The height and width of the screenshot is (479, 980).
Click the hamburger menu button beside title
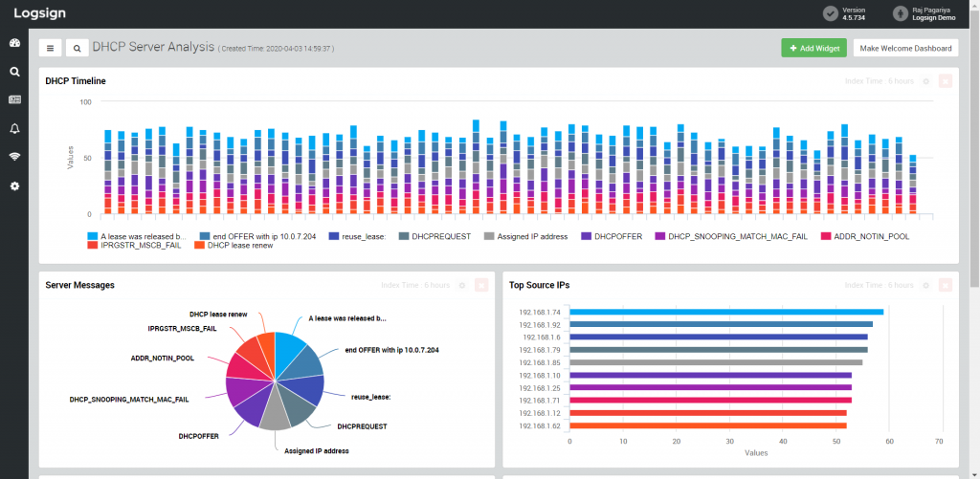[x=51, y=48]
